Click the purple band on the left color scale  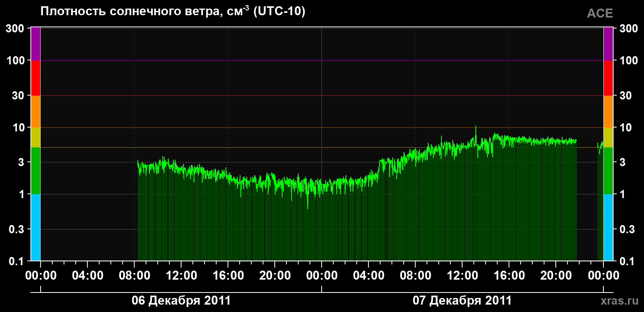(36, 44)
